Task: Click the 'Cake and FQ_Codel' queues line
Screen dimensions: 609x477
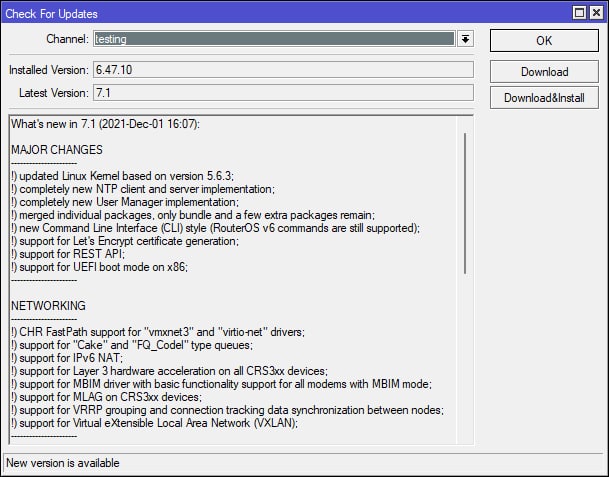Action: coord(132,345)
